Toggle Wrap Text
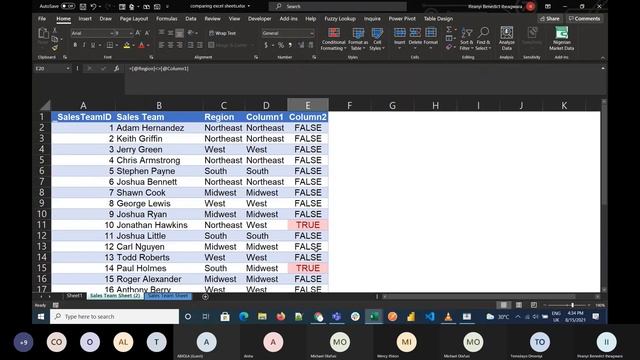This screenshot has height=360, width=640. [222, 33]
